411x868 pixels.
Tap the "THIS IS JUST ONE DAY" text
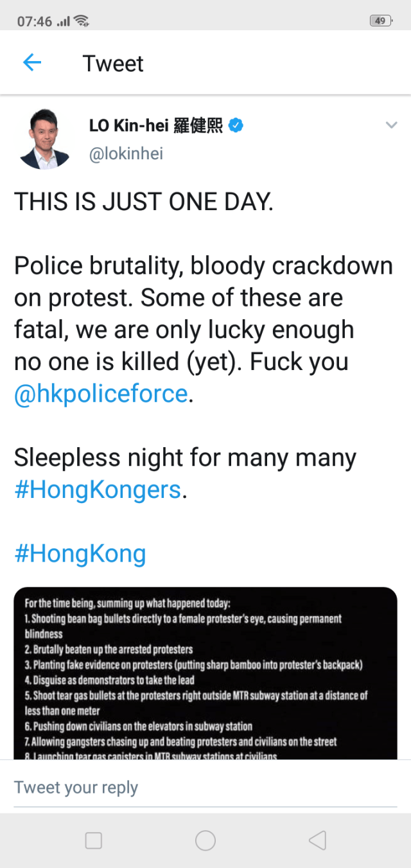coord(144,202)
